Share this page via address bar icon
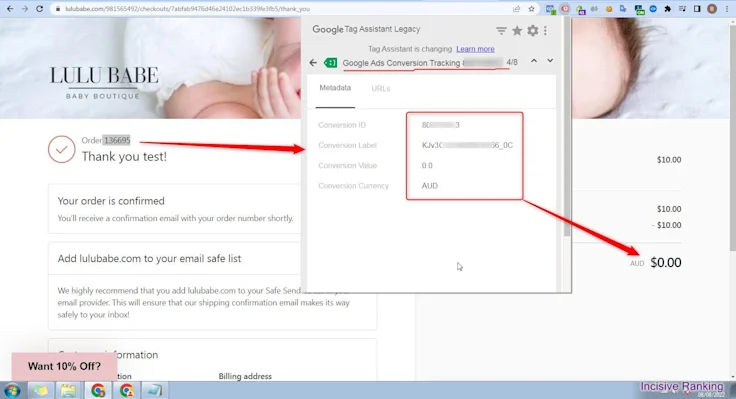This screenshot has height=399, width=736. (516, 9)
